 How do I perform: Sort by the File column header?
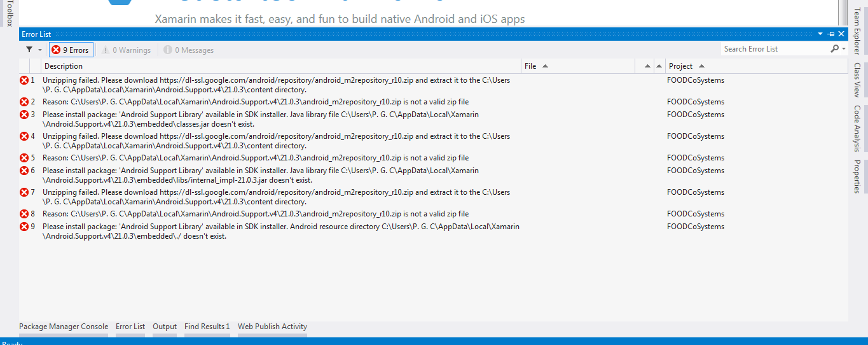click(x=578, y=66)
